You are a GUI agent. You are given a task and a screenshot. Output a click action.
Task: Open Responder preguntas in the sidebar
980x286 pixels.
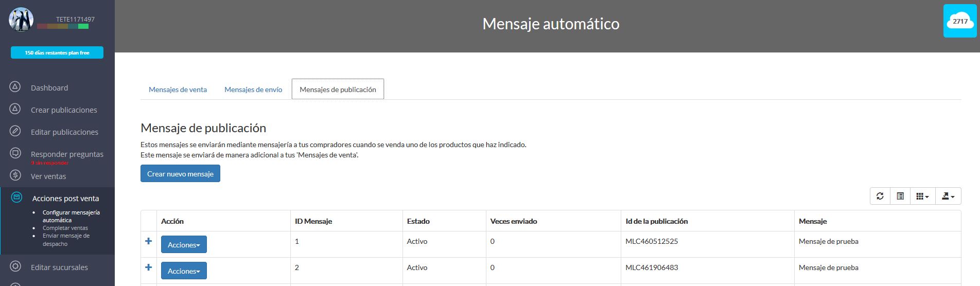pyautogui.click(x=67, y=154)
